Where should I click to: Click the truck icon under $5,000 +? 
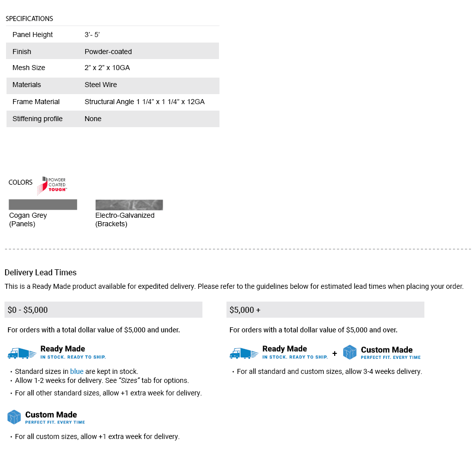tap(244, 353)
